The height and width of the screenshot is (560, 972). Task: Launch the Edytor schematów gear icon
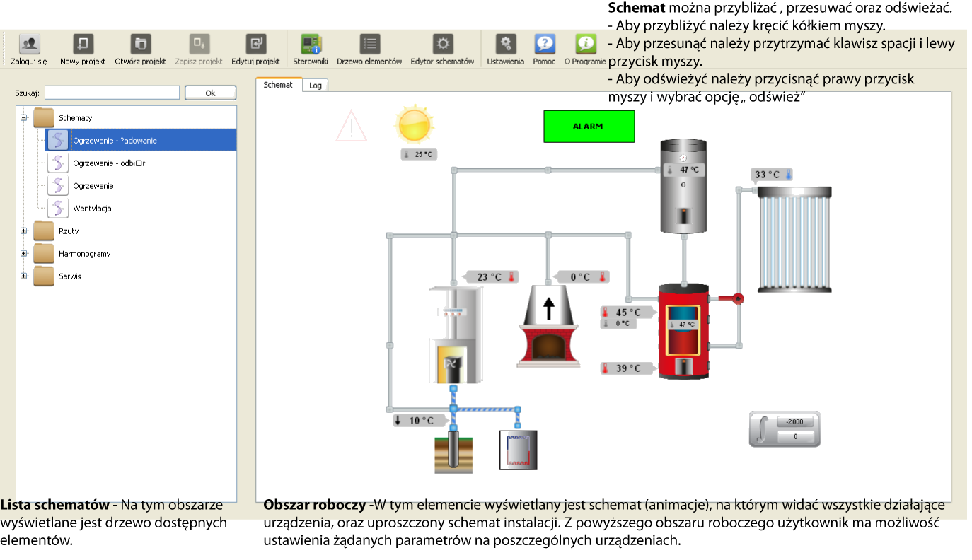pos(442,45)
